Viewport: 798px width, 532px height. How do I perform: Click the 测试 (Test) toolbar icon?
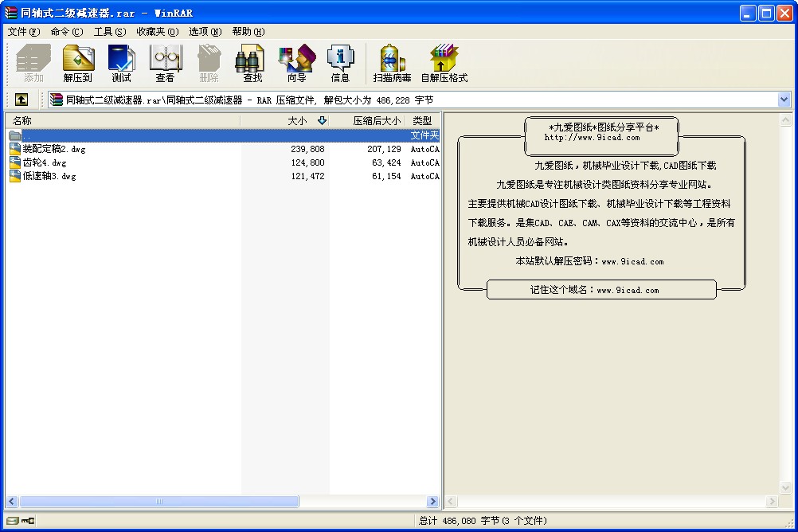click(x=121, y=63)
